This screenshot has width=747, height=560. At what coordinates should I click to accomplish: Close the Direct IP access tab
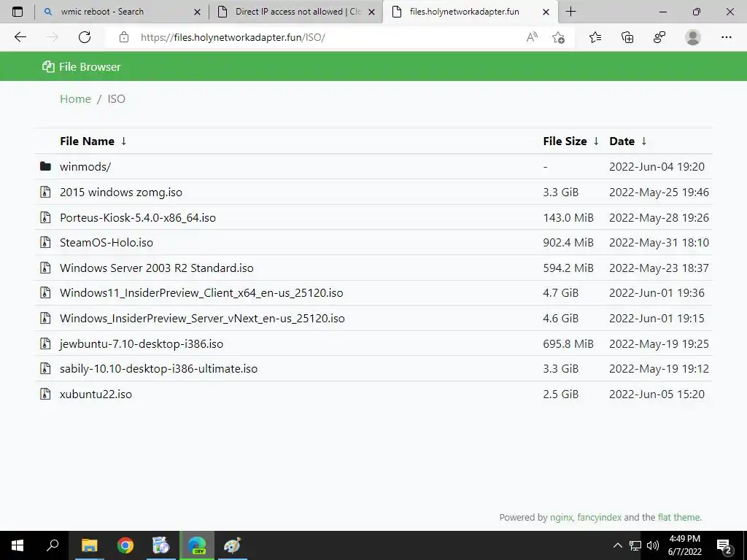point(371,12)
